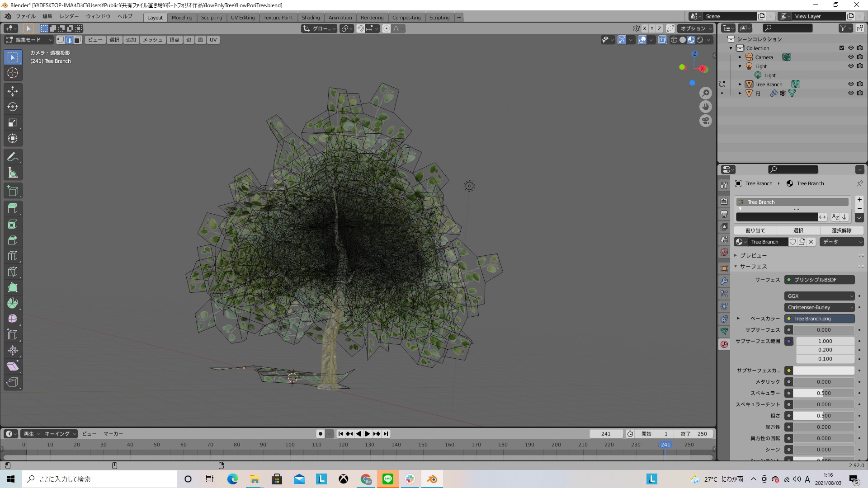Choose the Loop Cut tool
The width and height of the screenshot is (868, 488).
pos(13,256)
